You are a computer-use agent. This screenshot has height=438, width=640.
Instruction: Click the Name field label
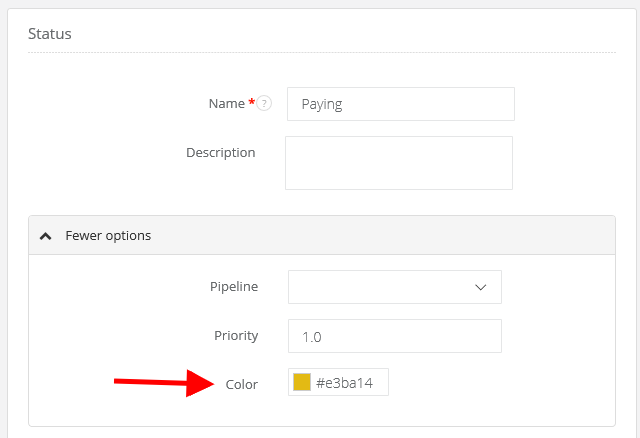tap(226, 103)
